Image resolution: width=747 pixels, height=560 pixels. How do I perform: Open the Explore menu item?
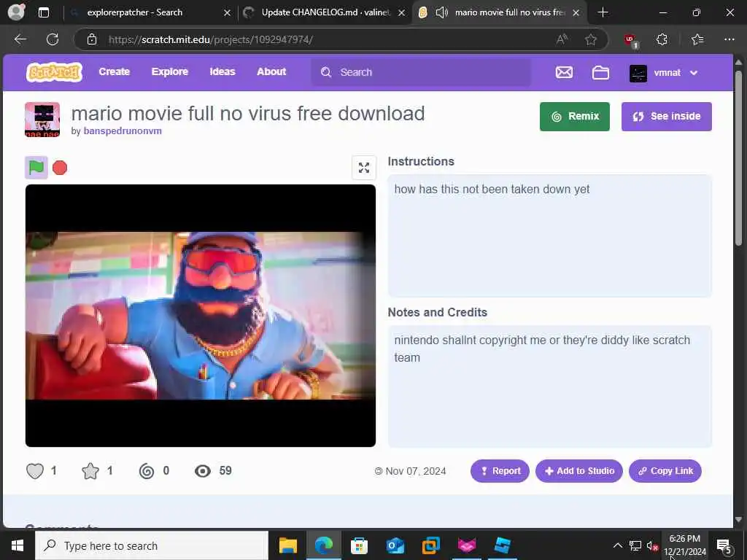169,72
